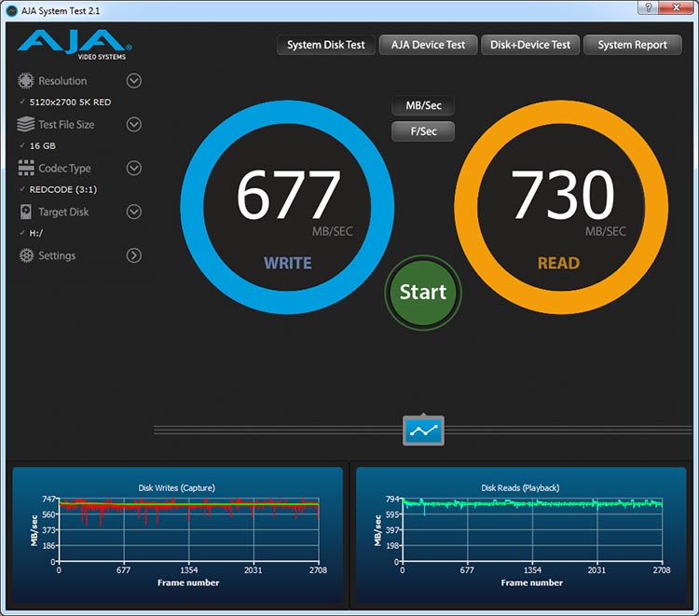
Task: Click the Settings label
Action: (57, 255)
